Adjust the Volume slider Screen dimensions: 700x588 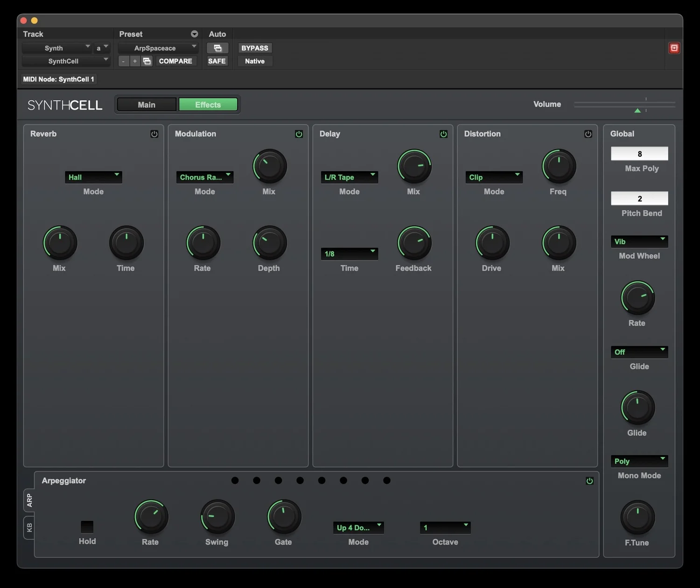click(637, 110)
